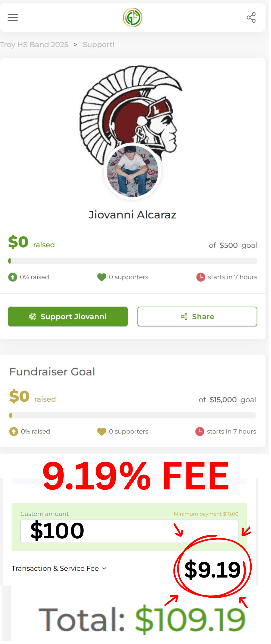
Task: Click Jiovanni's round profile photo
Action: (x=133, y=171)
